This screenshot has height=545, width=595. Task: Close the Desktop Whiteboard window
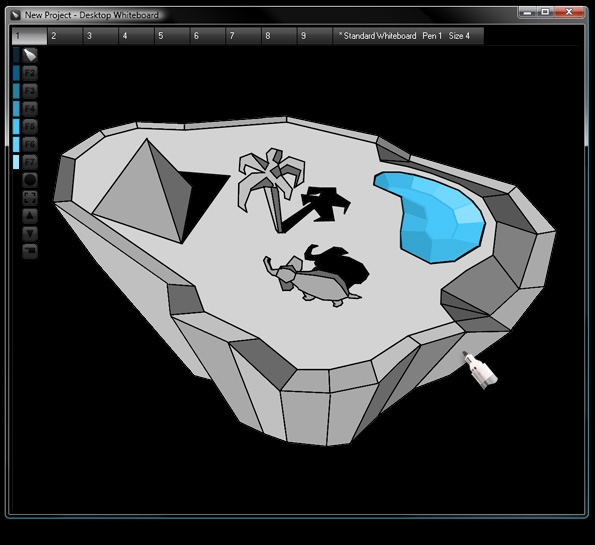pyautogui.click(x=569, y=12)
